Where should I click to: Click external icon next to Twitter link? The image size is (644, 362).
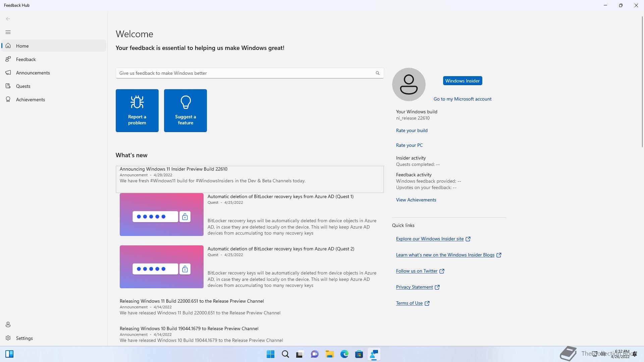tap(442, 271)
